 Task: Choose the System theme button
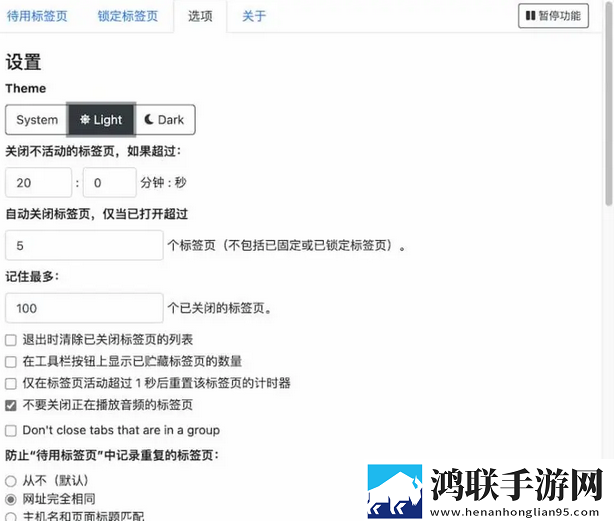click(37, 119)
